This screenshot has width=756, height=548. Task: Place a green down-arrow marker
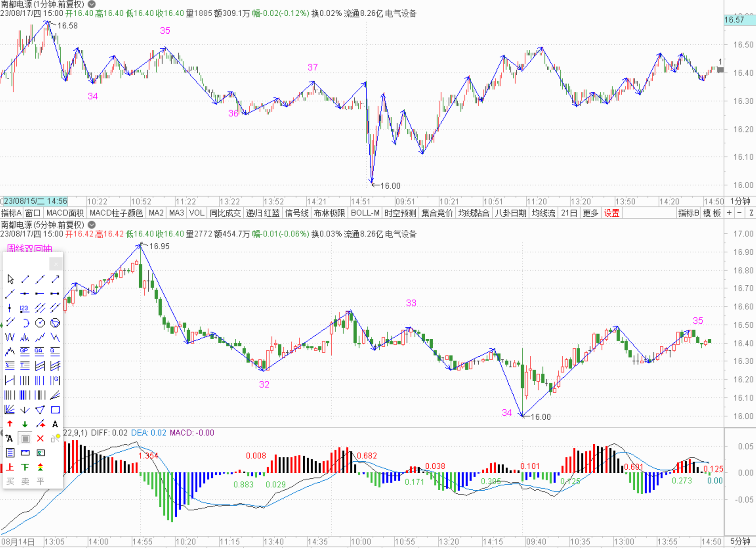pyautogui.click(x=25, y=424)
